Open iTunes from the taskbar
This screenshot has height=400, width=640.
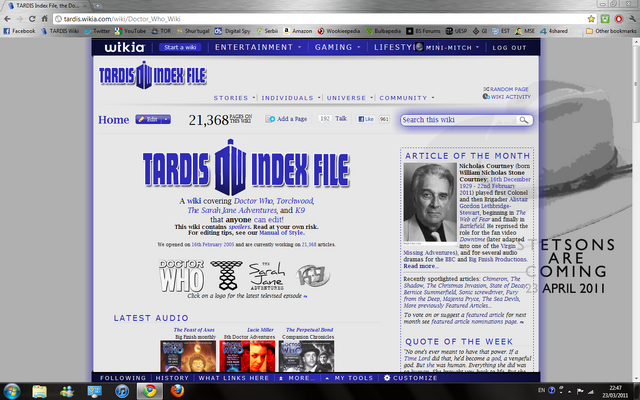point(122,391)
